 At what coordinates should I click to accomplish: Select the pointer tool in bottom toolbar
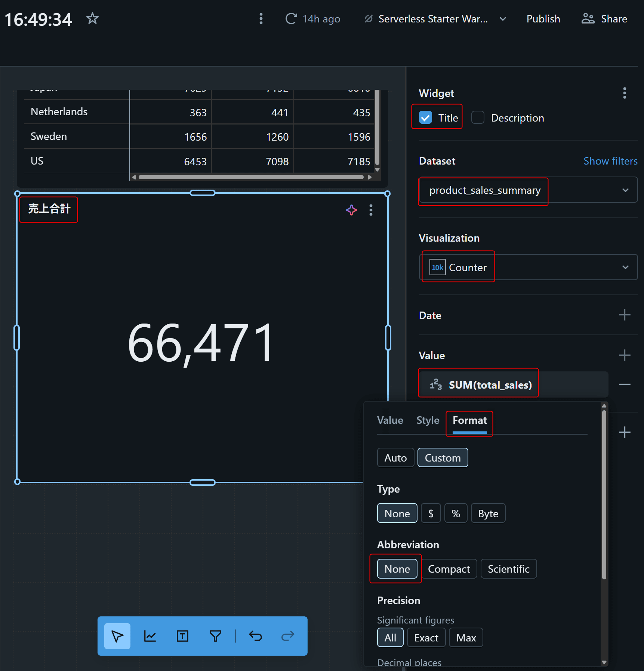tap(117, 636)
